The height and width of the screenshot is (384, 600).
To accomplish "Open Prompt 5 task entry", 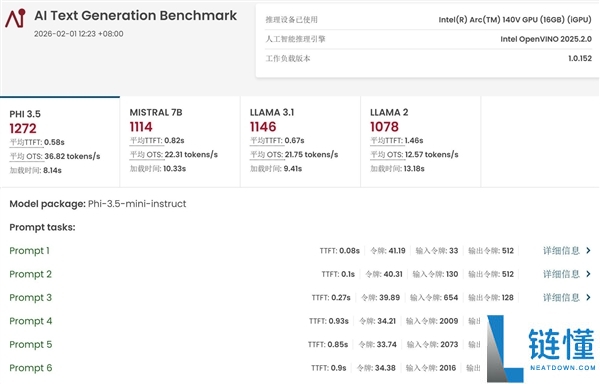I will point(31,345).
